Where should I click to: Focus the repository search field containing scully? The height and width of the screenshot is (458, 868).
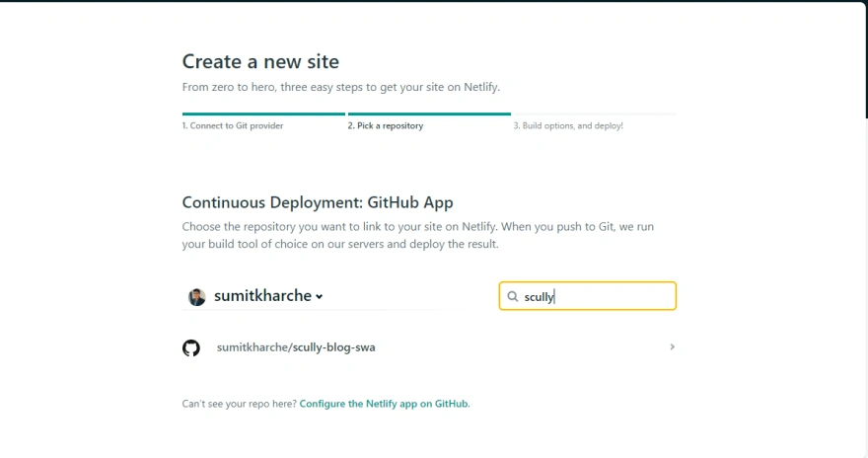tap(587, 296)
